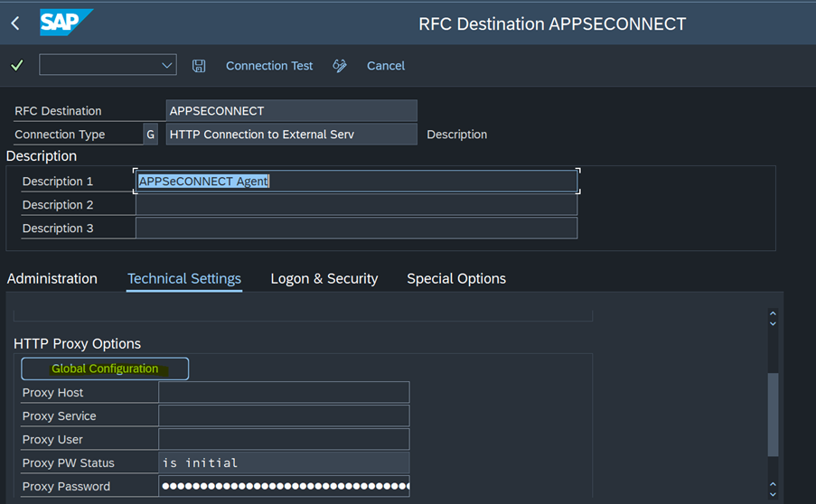Click the green checkmark enter icon
This screenshot has width=816, height=504.
17,66
